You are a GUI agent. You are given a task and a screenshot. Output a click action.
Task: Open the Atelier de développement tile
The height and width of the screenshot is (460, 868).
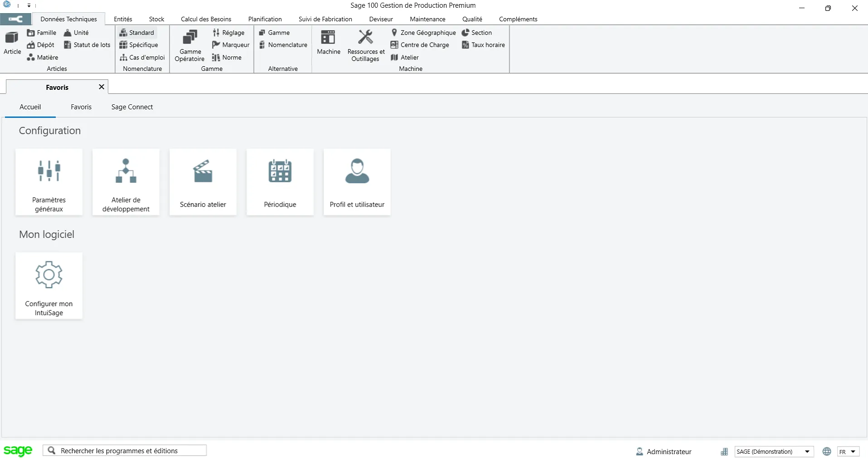126,182
